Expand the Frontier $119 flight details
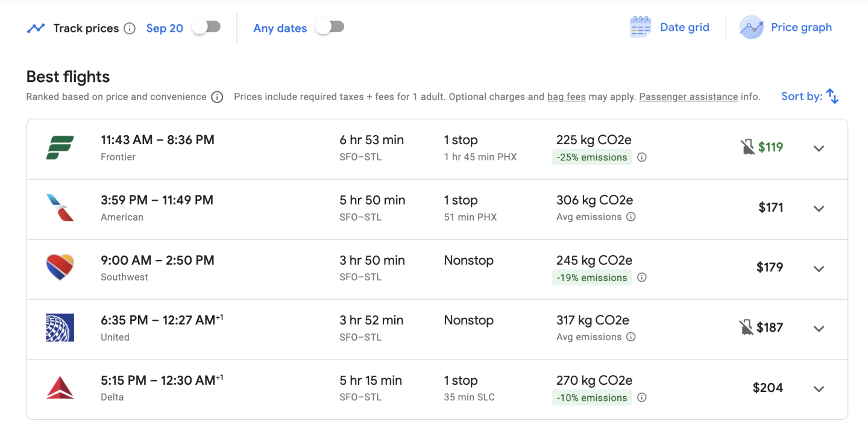 819,148
